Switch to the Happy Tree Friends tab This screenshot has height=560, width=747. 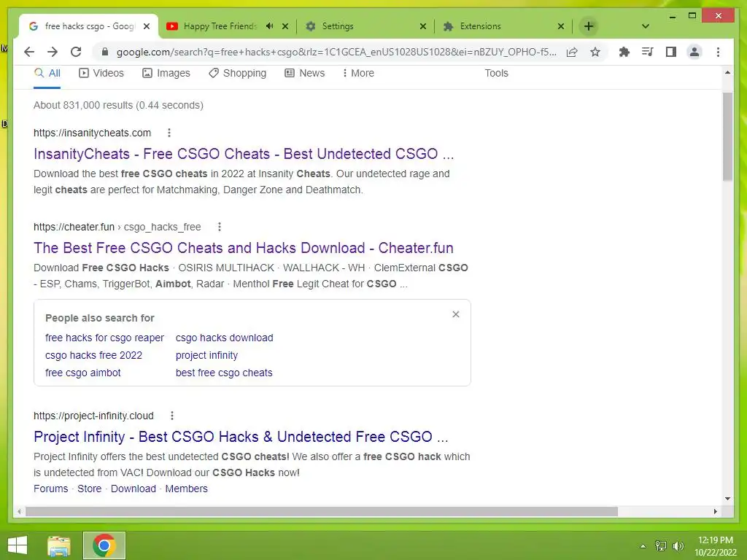click(x=219, y=26)
